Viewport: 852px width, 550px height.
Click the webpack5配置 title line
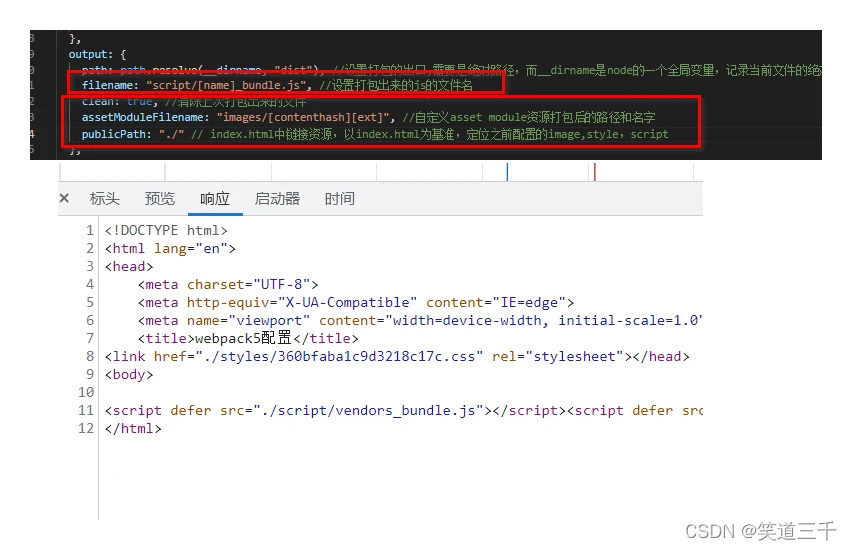tap(248, 338)
